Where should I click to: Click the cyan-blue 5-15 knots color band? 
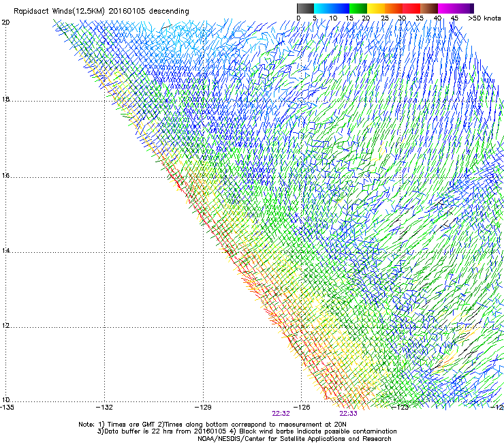point(332,8)
